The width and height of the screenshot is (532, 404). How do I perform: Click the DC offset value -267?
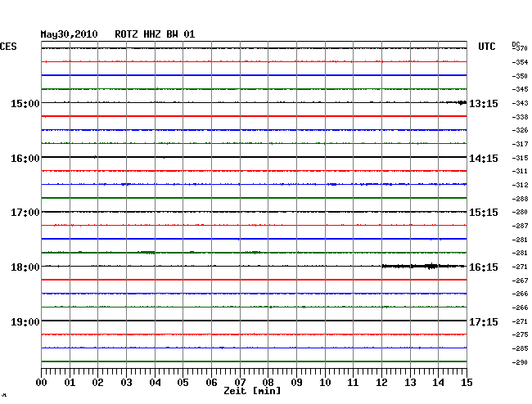pos(520,281)
